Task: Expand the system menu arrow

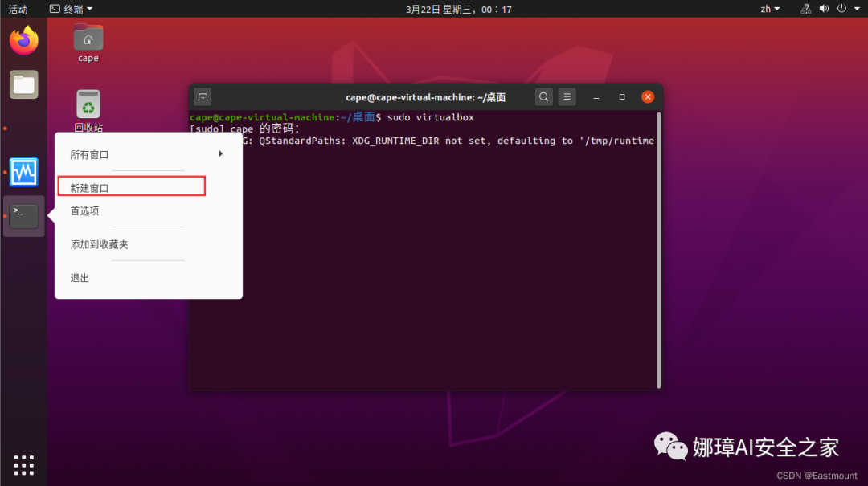Action: pos(857,9)
